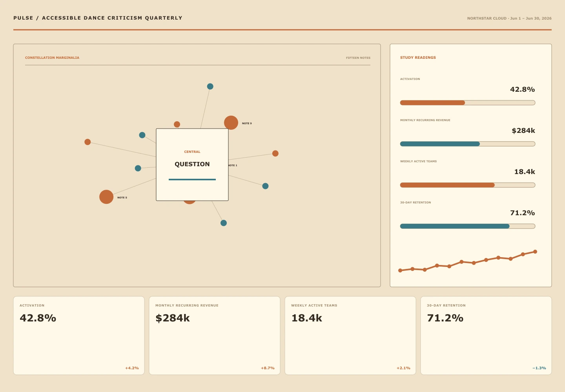Click the +2.1% change value
Image resolution: width=565 pixels, height=392 pixels.
coord(403,368)
